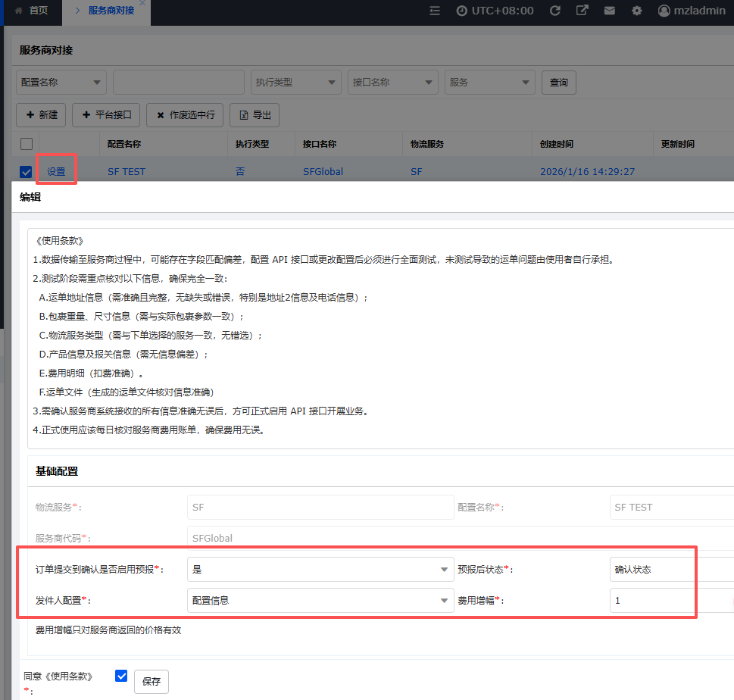The width and height of the screenshot is (734, 700).
Task: Toggle the 同意《使用条款》 checkbox
Action: [121, 676]
